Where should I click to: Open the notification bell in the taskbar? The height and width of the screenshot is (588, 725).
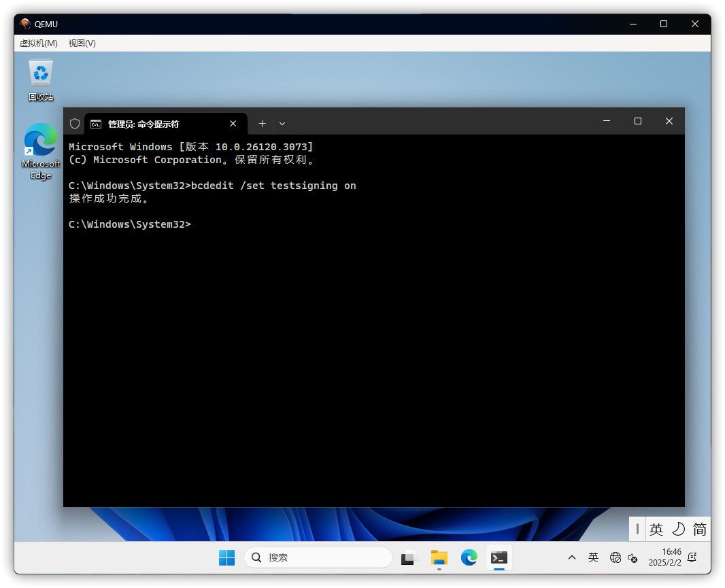(x=692, y=557)
